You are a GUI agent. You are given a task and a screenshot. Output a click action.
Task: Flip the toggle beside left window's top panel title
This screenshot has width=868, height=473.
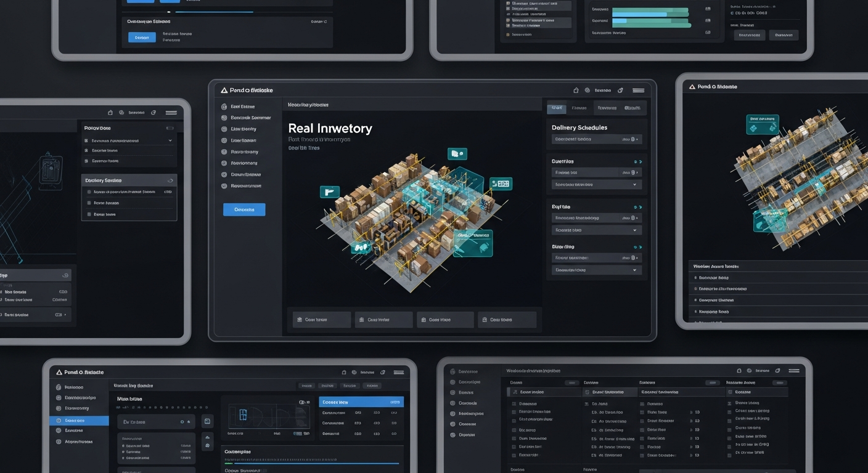coord(170,128)
